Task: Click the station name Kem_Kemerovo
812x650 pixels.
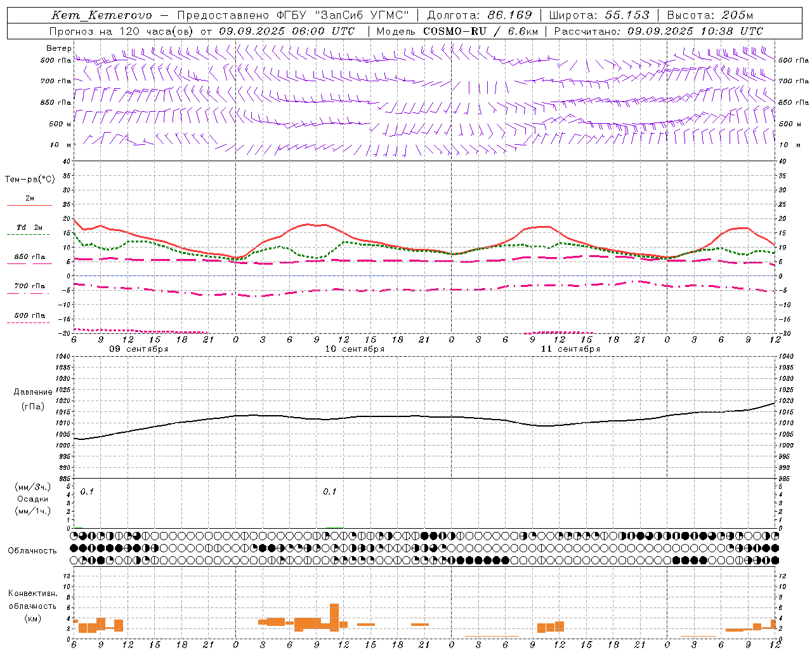Action: coord(101,16)
